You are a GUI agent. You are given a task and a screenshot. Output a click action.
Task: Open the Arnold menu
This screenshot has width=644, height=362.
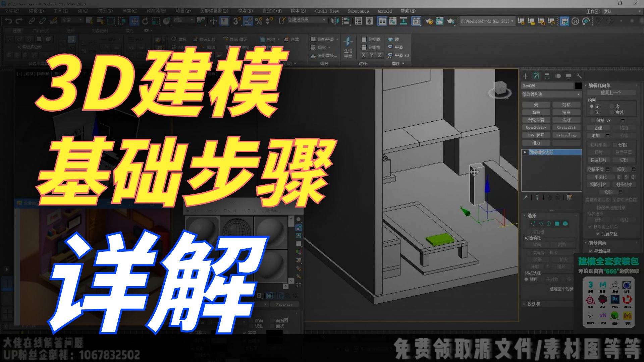coord(384,11)
